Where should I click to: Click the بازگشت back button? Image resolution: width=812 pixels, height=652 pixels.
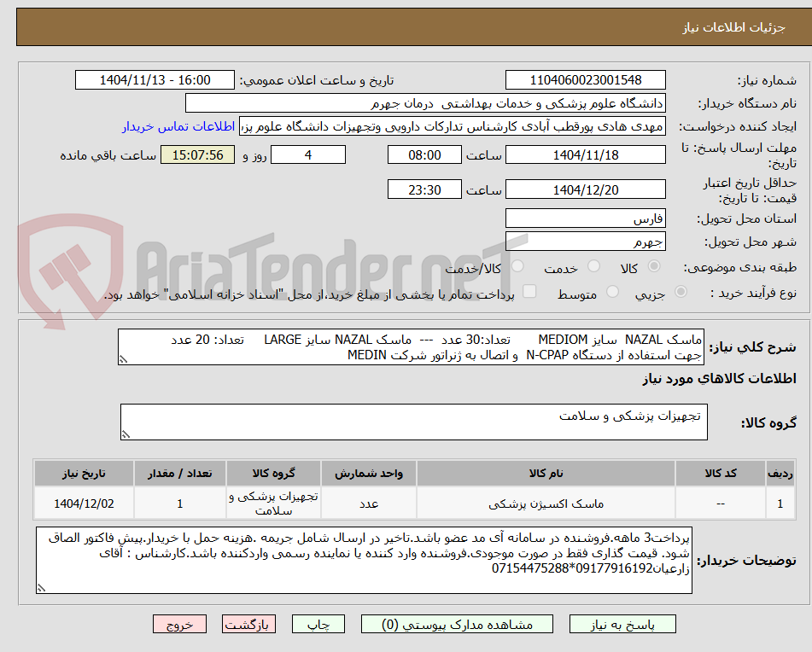coord(248,624)
